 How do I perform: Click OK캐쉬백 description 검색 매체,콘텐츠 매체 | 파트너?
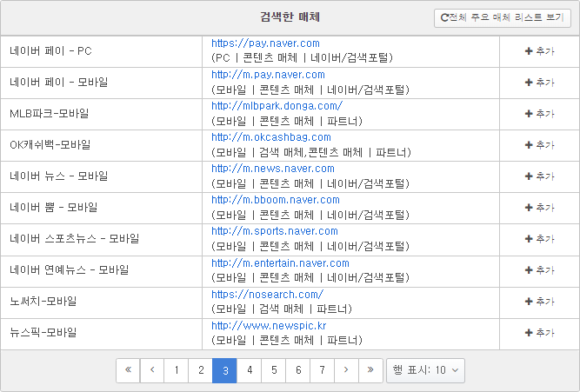click(x=311, y=152)
